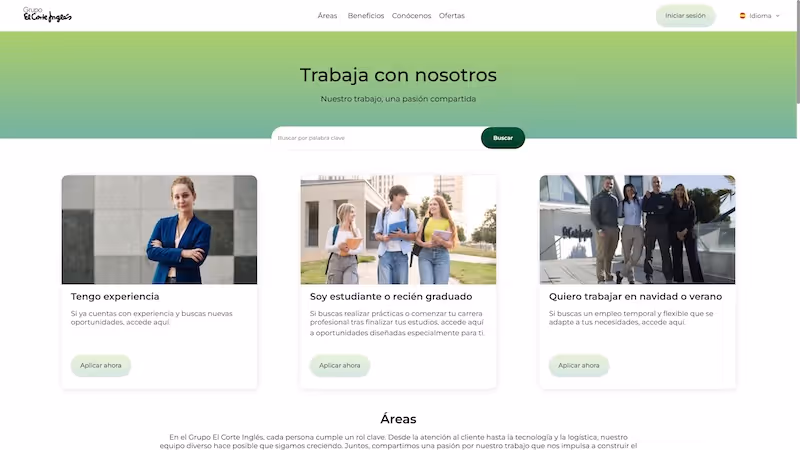Image resolution: width=800 pixels, height=450 pixels.
Task: Select the Quiero trabajar en navidad o verano heading
Action: pyautogui.click(x=635, y=296)
